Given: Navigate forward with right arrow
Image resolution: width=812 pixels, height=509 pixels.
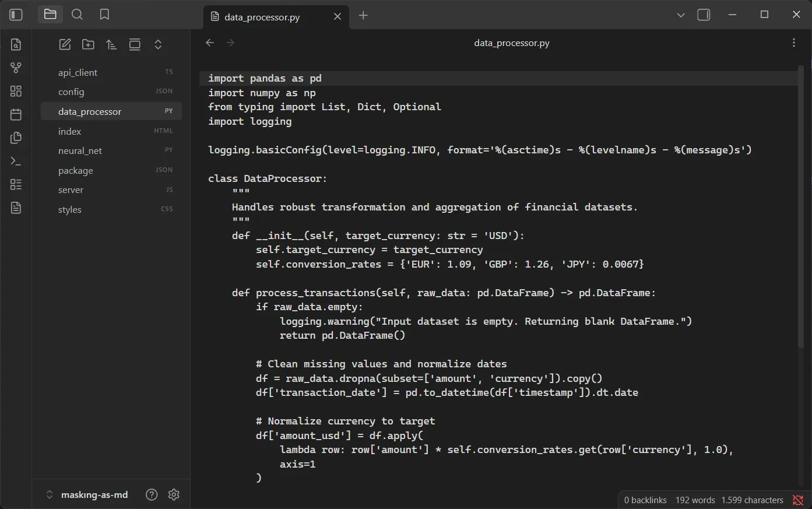Looking at the screenshot, I should pyautogui.click(x=230, y=43).
